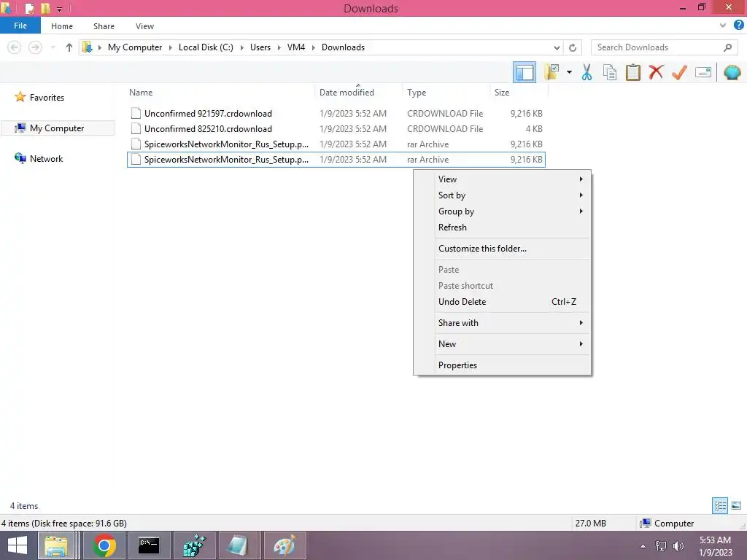Click the Properties quick access icon in title bar

(29, 8)
